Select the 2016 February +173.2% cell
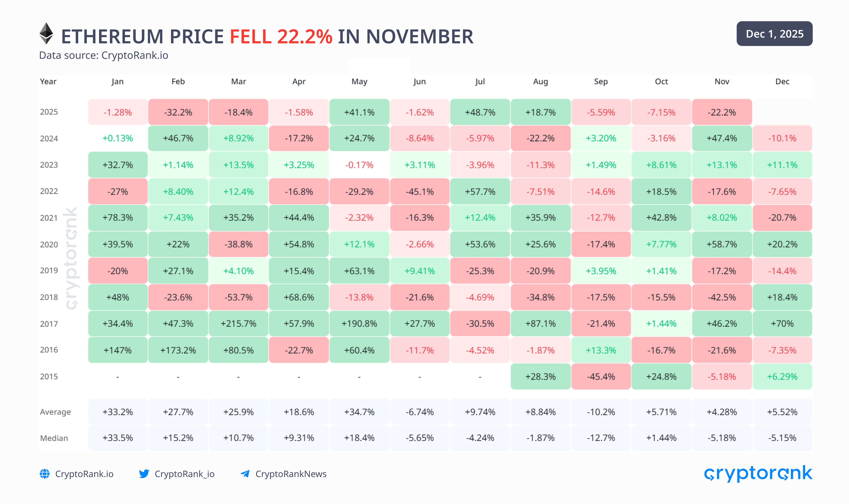 pyautogui.click(x=178, y=350)
